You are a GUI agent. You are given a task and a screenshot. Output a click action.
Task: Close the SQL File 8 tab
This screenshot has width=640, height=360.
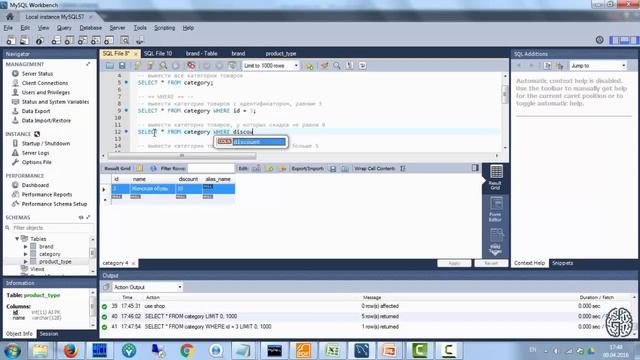(136, 54)
